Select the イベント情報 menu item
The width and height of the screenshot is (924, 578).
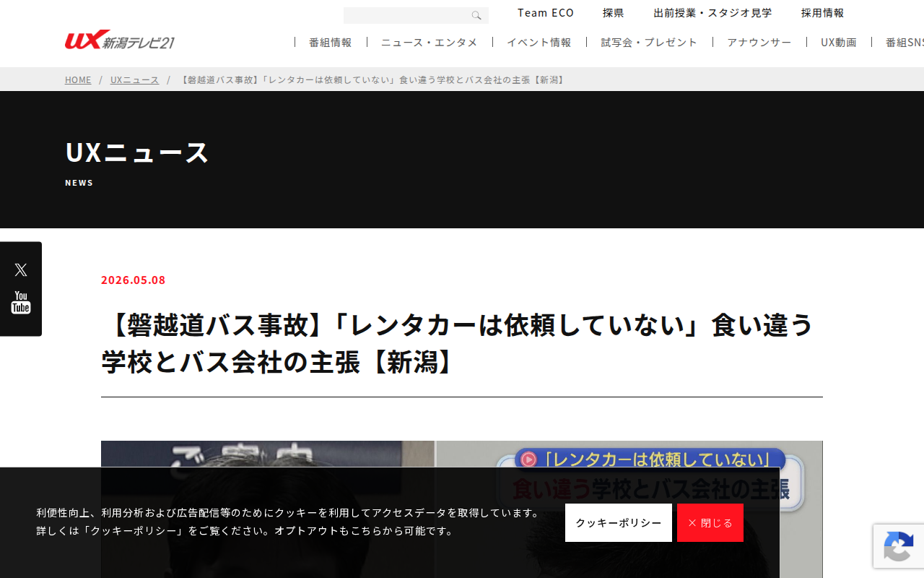[539, 43]
